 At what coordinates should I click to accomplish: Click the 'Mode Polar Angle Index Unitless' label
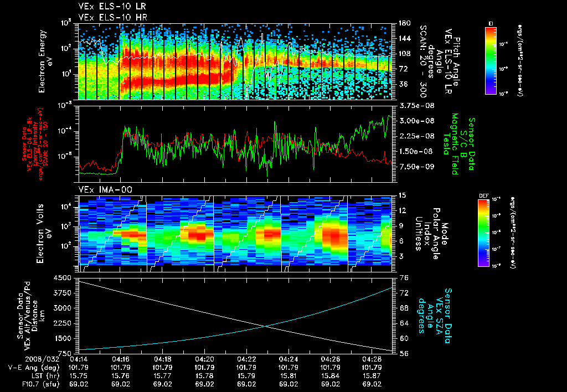click(x=431, y=234)
